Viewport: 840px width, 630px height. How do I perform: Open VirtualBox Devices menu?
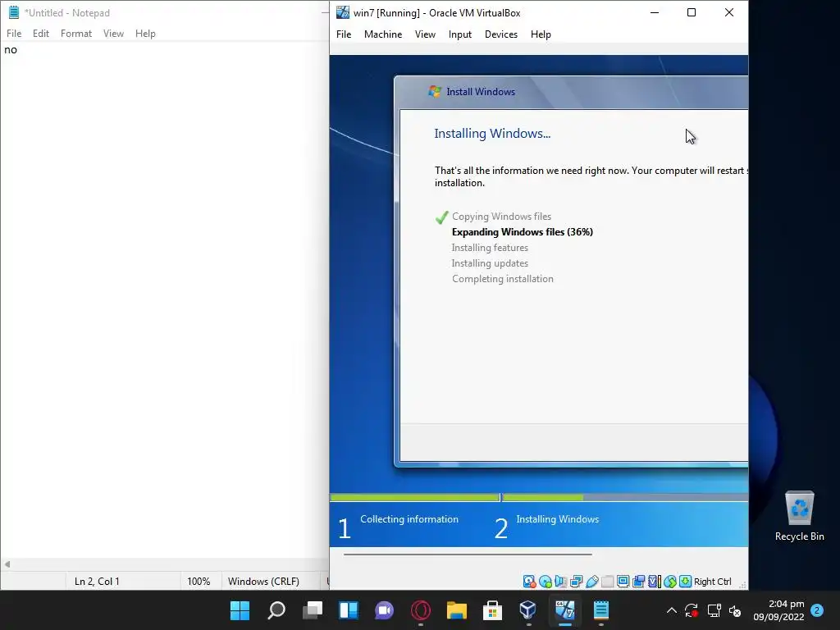(501, 34)
